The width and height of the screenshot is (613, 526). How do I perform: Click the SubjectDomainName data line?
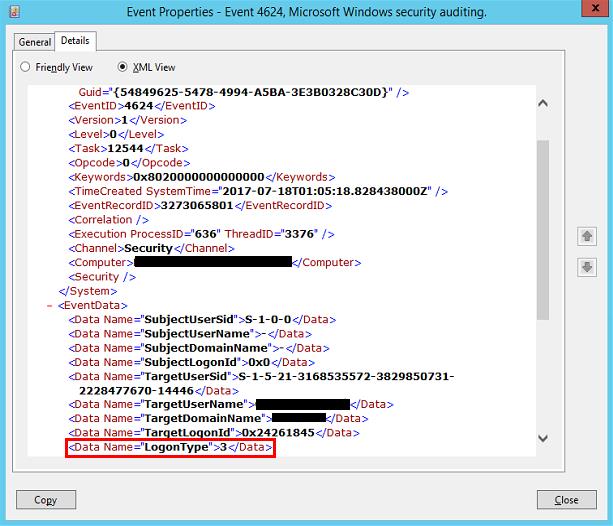point(199,348)
